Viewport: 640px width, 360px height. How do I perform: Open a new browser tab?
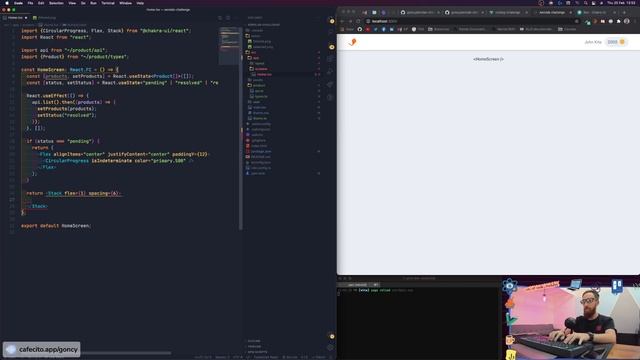pyautogui.click(x=624, y=12)
